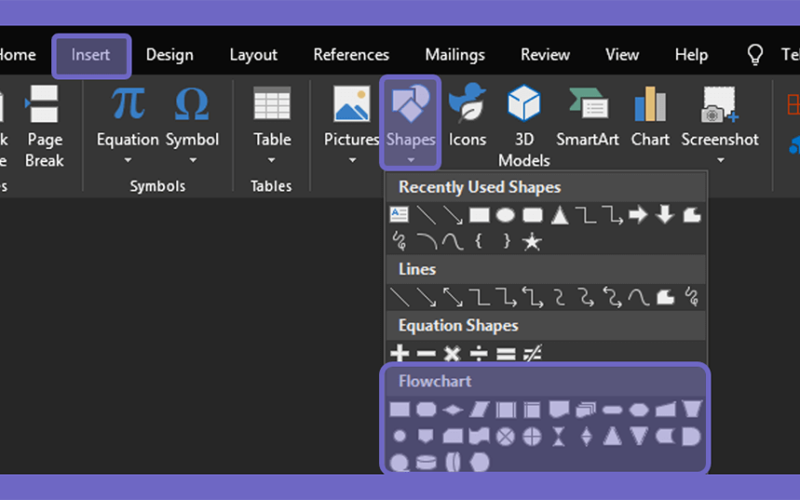Select the Division equation shape
Screen dimensions: 800x500
[479, 353]
